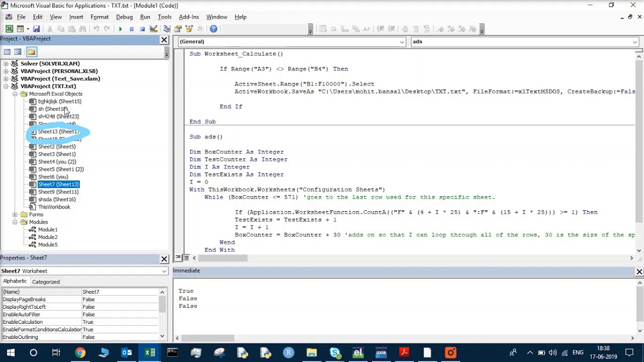
Task: Select Module1 in Modules folder
Action: pos(48,229)
